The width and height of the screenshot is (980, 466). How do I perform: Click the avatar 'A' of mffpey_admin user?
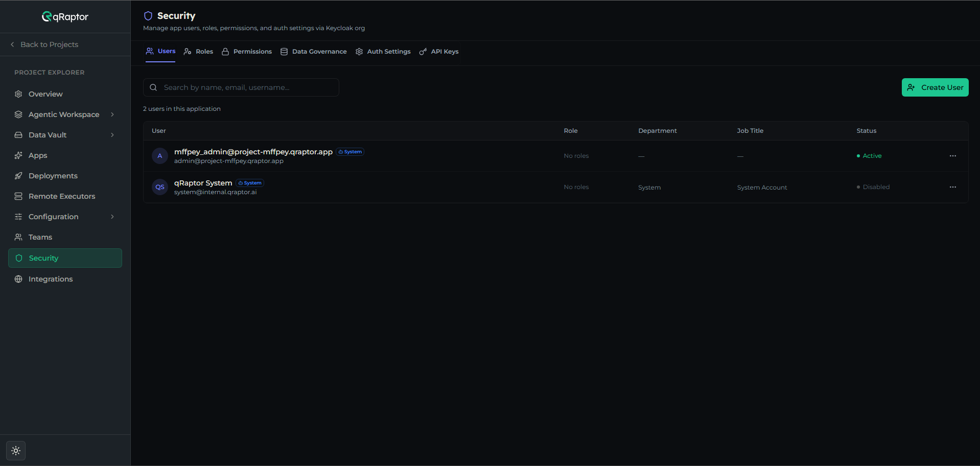[160, 156]
